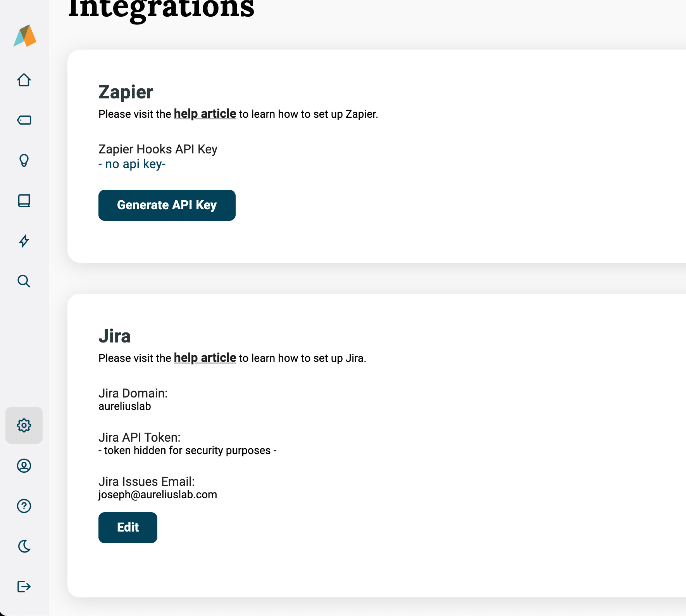The height and width of the screenshot is (616, 686).
Task: Open the Zapier help article link
Action: tap(205, 114)
